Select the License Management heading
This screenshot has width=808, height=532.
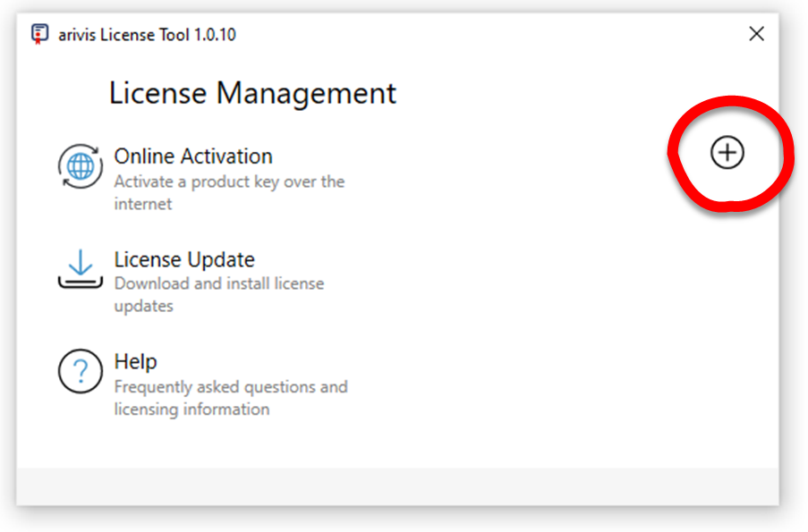click(253, 92)
